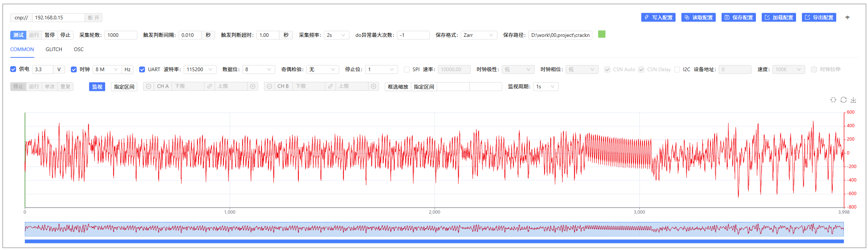Click the 导出配置 export button
Image resolution: width=868 pixels, height=250 pixels.
(x=819, y=18)
